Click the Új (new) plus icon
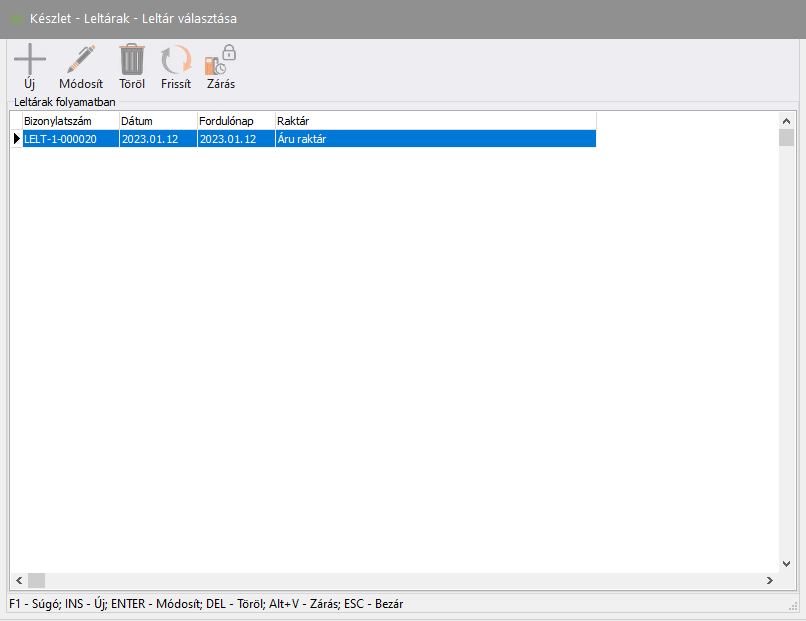This screenshot has width=806, height=621. 29,60
